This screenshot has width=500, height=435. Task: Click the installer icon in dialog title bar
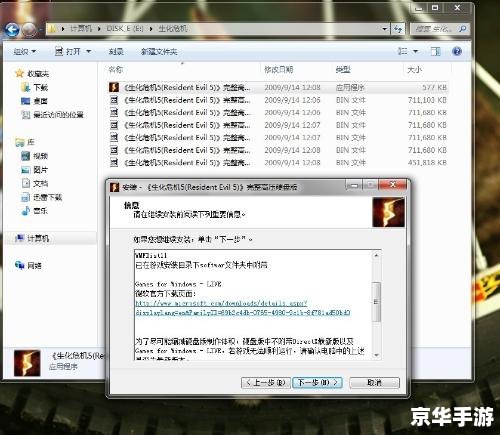click(x=114, y=187)
